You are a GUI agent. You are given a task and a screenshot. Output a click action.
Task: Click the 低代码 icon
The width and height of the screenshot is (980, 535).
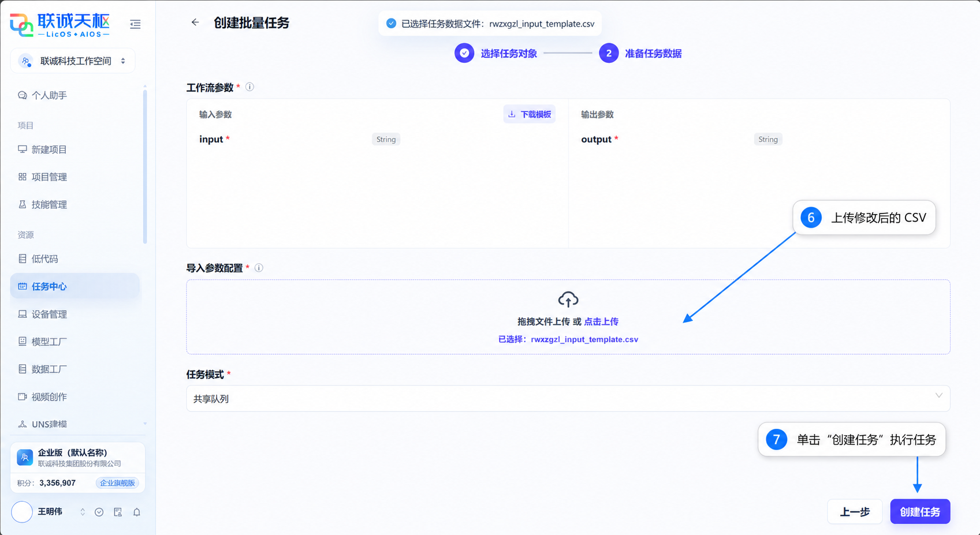(x=23, y=259)
